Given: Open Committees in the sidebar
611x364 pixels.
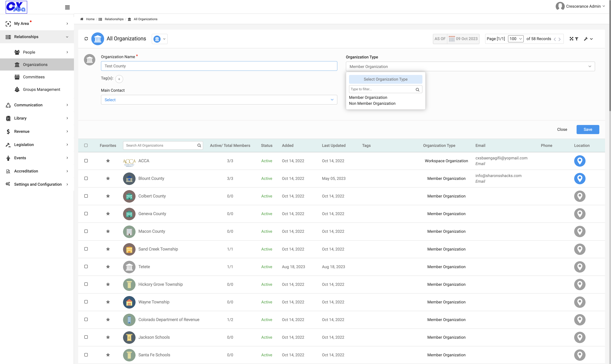Looking at the screenshot, I should 34,77.
